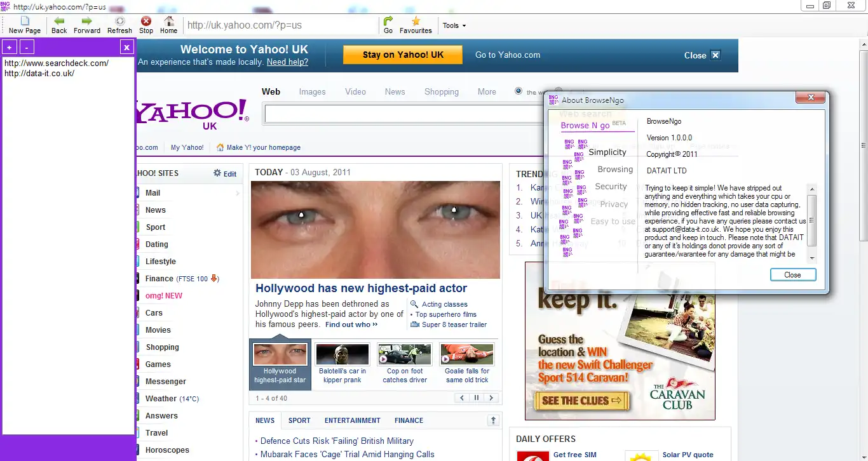Select Goalie falls thumbnail
This screenshot has width=868, height=461.
(x=467, y=364)
